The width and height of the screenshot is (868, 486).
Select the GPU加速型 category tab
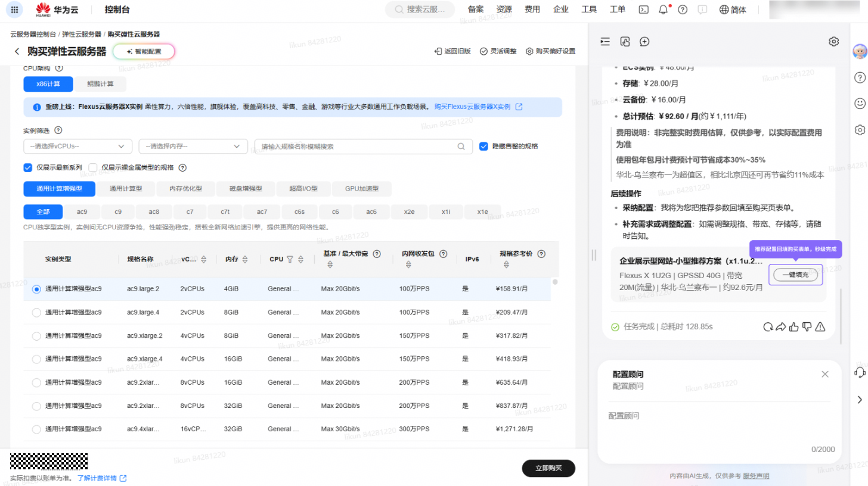pos(362,189)
